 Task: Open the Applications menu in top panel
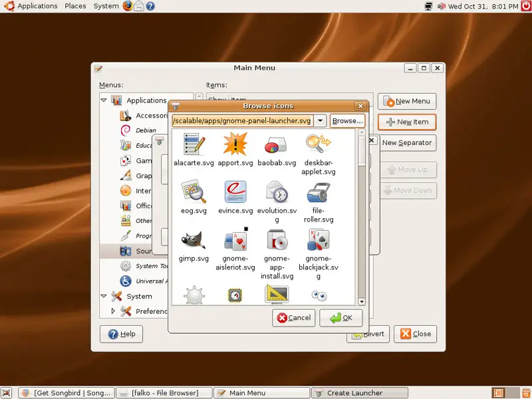[37, 6]
